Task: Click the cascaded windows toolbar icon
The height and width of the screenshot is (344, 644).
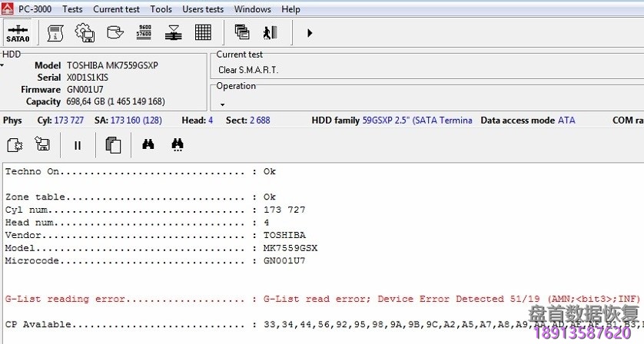Action: pos(242,32)
